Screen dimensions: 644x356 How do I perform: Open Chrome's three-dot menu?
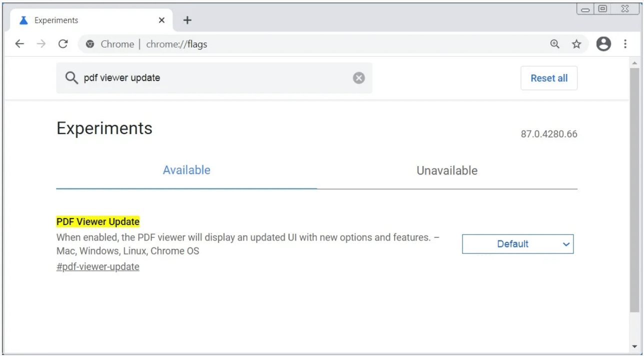click(x=625, y=44)
